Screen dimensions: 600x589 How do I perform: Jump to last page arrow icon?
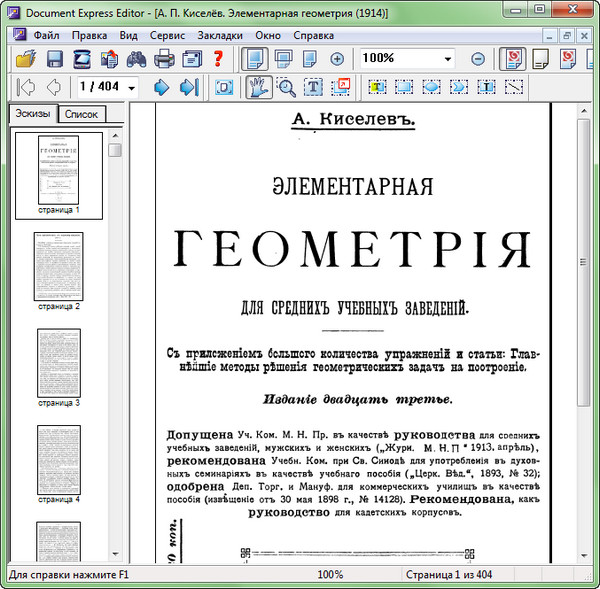(x=187, y=87)
